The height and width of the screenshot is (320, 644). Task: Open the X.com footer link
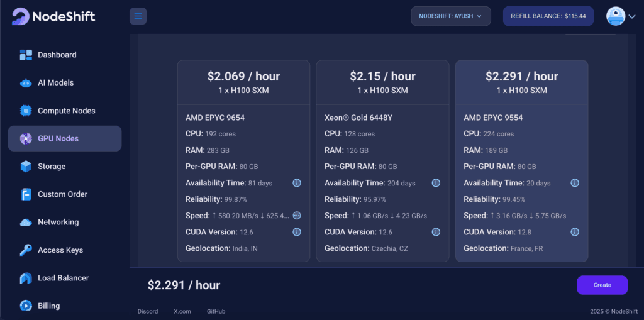pyautogui.click(x=182, y=311)
